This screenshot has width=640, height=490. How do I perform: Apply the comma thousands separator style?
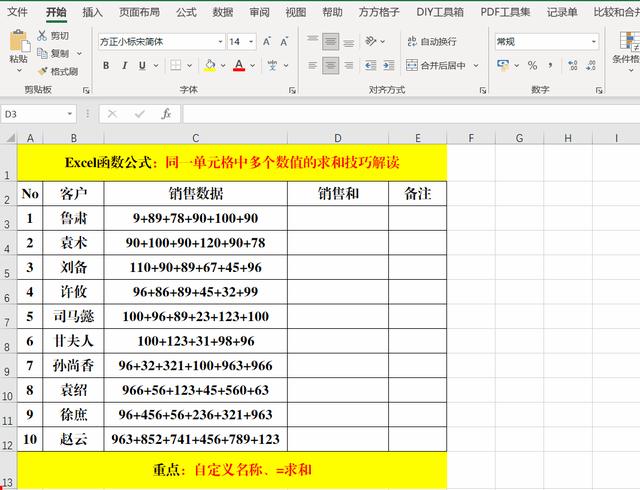coord(550,65)
